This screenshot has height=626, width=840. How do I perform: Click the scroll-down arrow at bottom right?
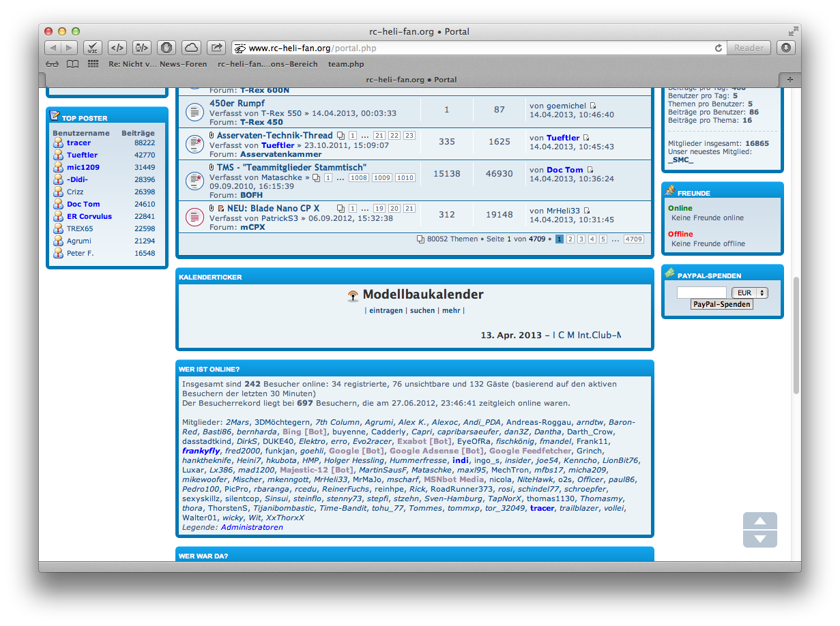tap(759, 539)
